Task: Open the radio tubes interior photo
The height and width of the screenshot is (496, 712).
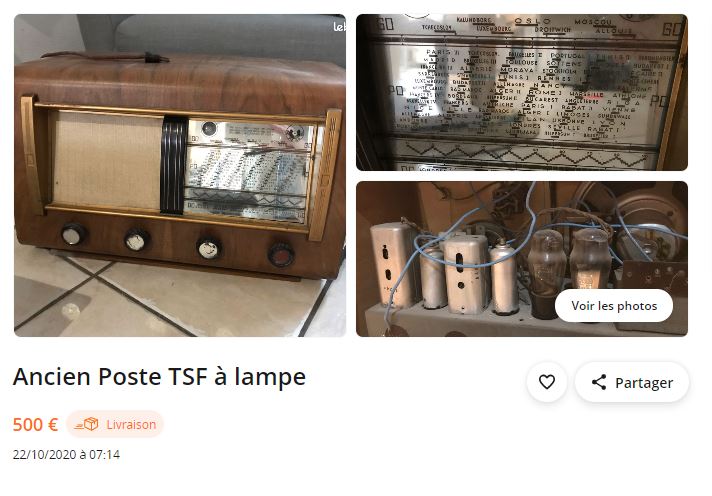Action: point(522,259)
